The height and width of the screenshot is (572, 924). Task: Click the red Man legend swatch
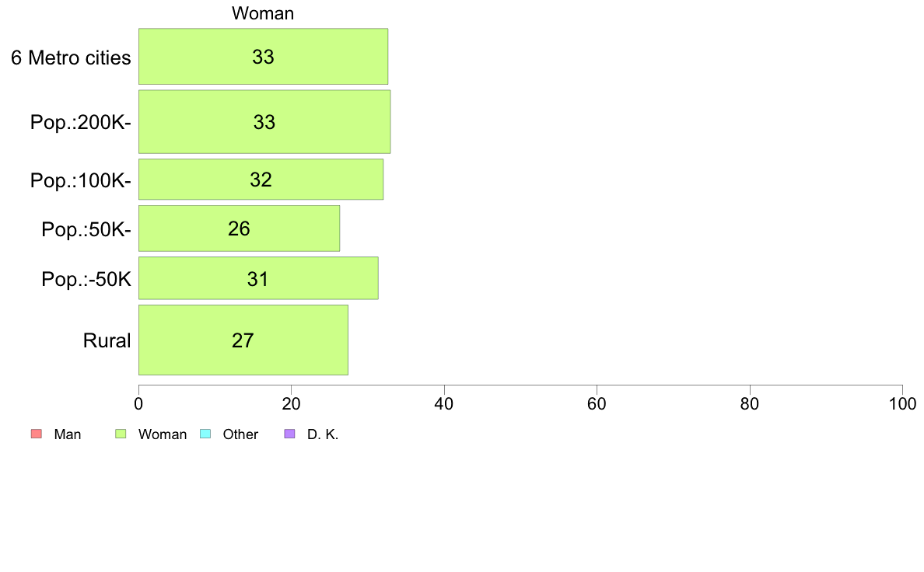(x=36, y=434)
